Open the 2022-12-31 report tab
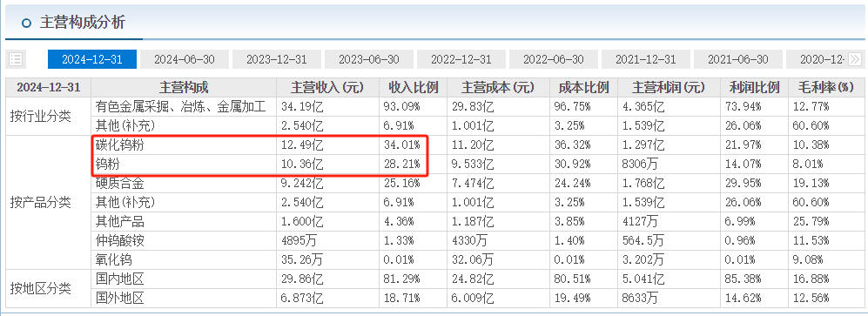The width and height of the screenshot is (868, 316). coord(461,59)
